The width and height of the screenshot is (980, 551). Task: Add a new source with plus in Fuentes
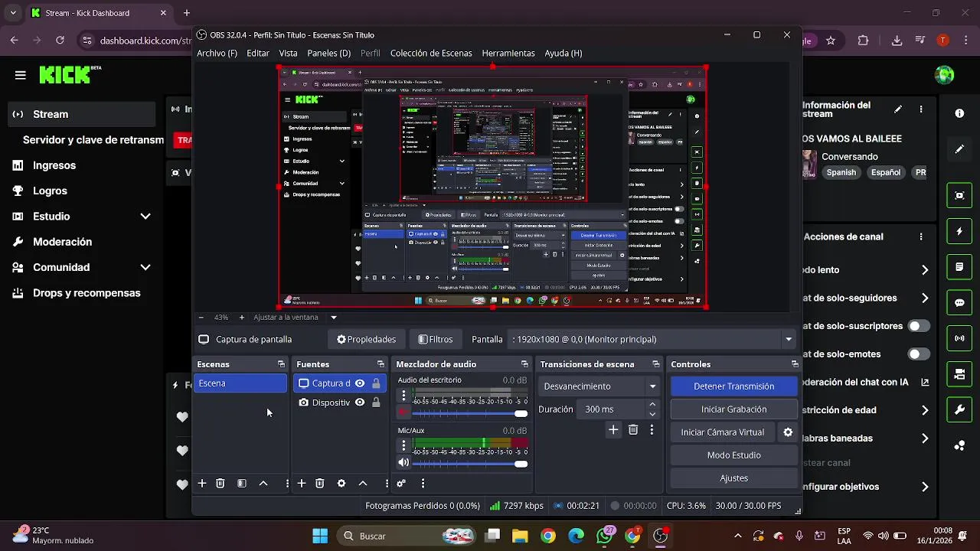click(x=302, y=484)
